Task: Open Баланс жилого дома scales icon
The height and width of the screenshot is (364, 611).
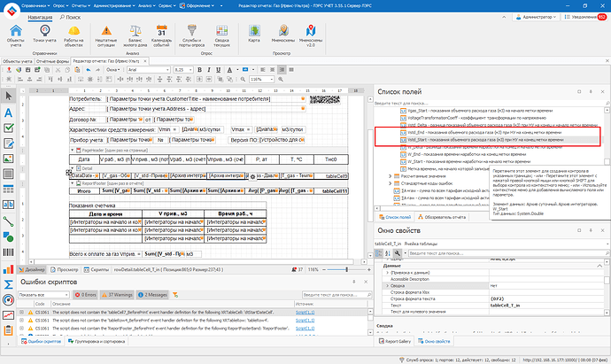Action: coord(135,35)
